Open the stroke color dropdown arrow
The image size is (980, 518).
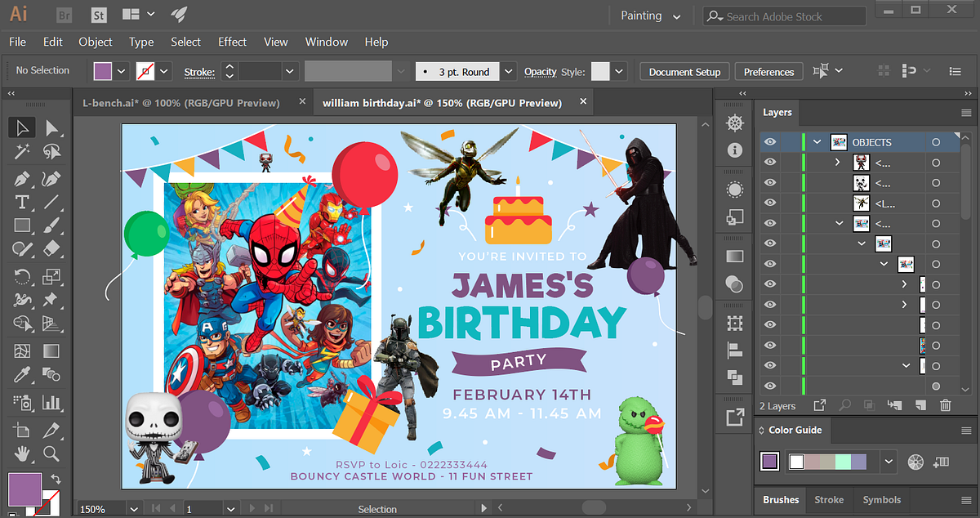164,71
